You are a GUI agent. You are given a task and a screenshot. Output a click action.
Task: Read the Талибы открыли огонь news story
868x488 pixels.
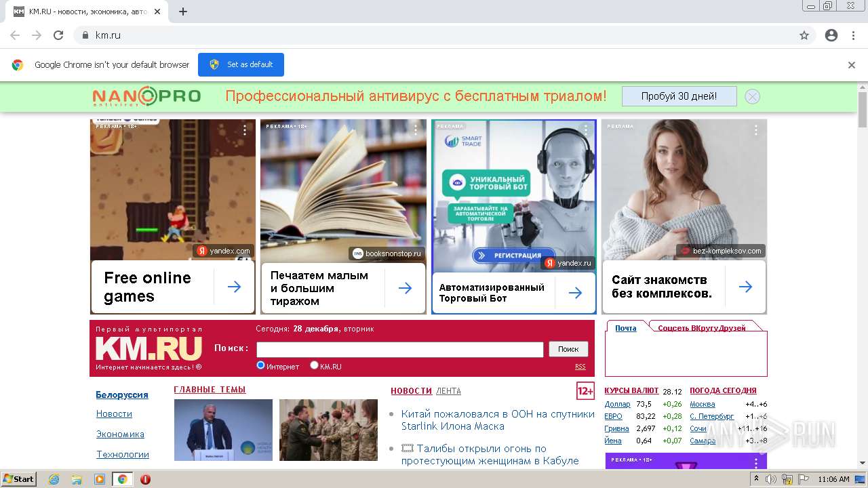pyautogui.click(x=490, y=455)
